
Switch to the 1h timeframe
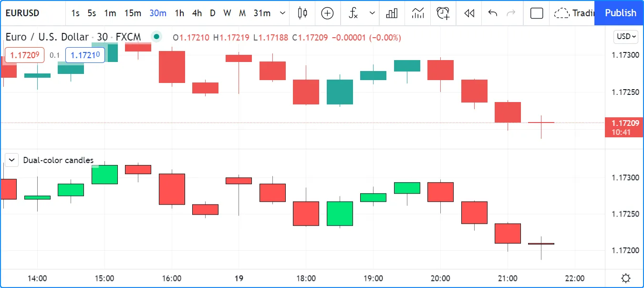point(179,13)
